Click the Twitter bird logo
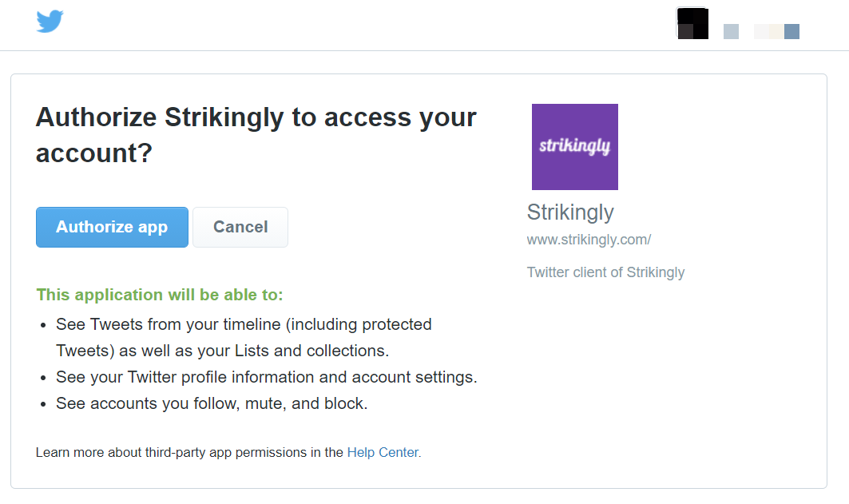 [50, 22]
